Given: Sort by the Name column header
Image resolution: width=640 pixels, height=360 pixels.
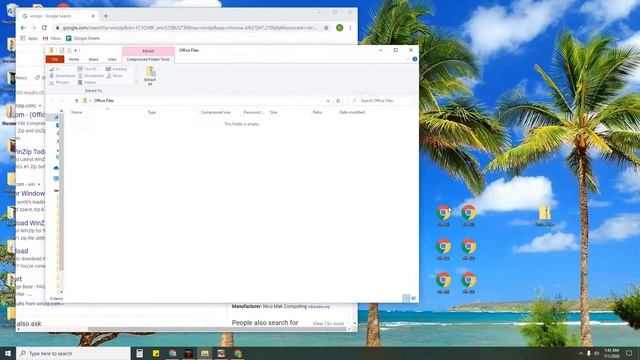Looking at the screenshot, I should [77, 112].
